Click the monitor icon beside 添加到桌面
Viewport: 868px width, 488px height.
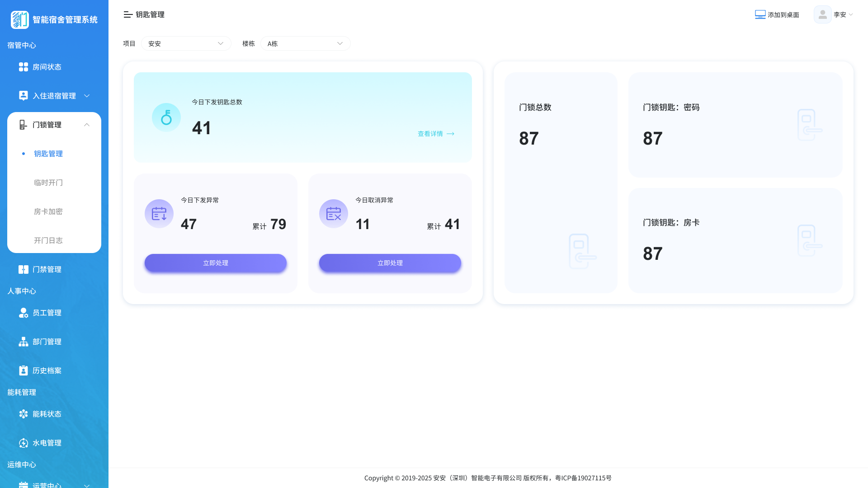coord(760,14)
